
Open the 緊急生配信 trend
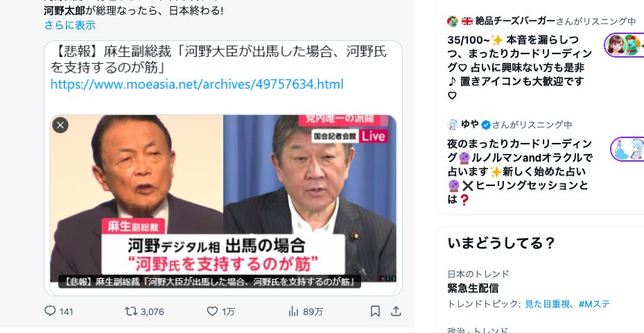pos(473,288)
